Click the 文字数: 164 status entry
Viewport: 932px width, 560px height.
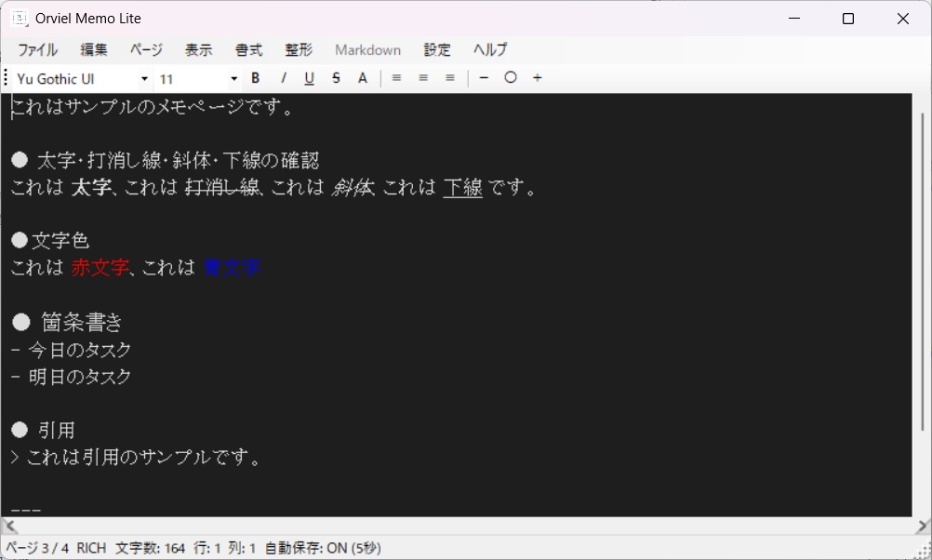point(151,548)
